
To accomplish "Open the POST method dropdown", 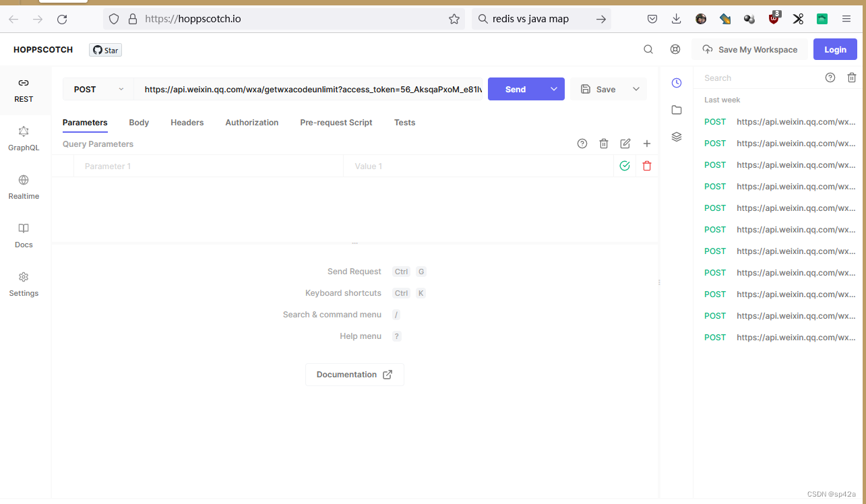I will 98,89.
